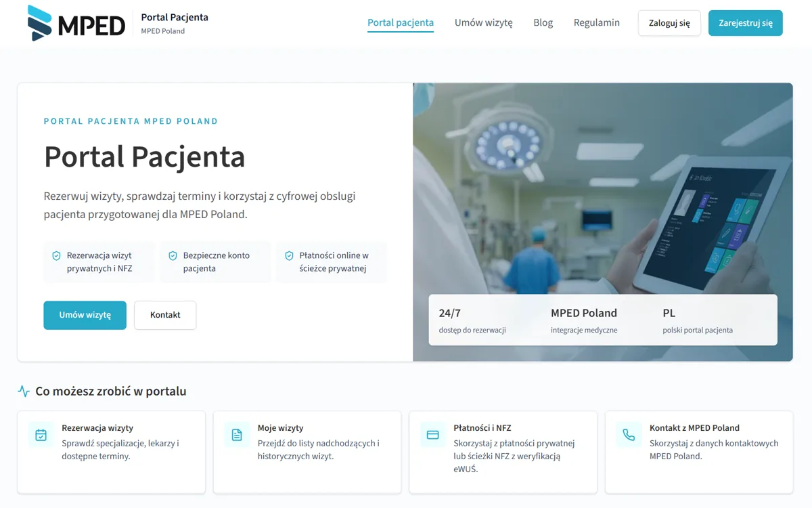Click the pulse icon next to Co możesz zrobić
This screenshot has width=812, height=508.
(x=24, y=391)
